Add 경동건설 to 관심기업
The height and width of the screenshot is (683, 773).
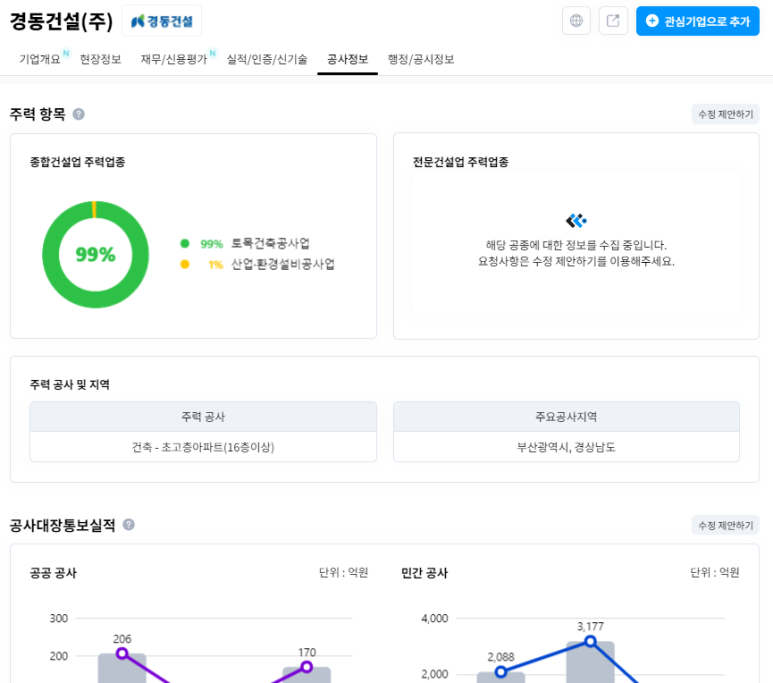click(x=697, y=21)
